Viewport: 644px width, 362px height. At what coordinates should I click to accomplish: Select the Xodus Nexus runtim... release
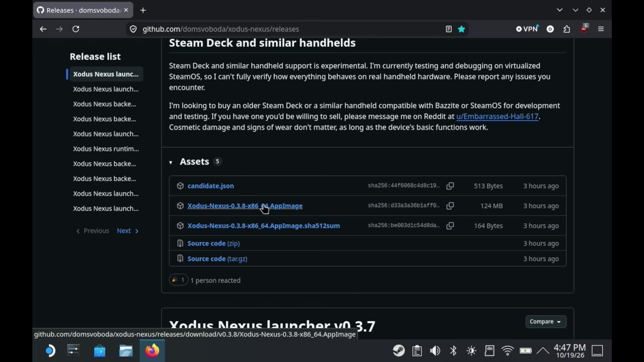click(106, 149)
